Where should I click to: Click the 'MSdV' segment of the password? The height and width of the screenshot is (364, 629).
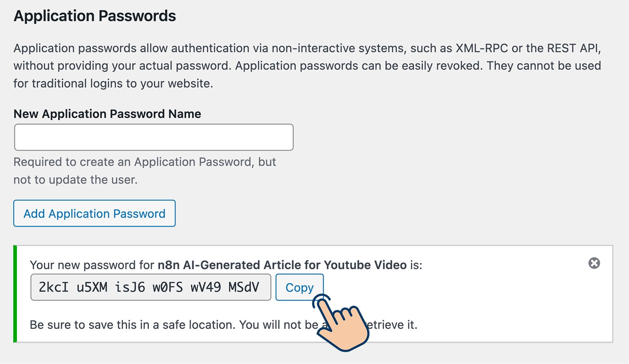point(243,287)
